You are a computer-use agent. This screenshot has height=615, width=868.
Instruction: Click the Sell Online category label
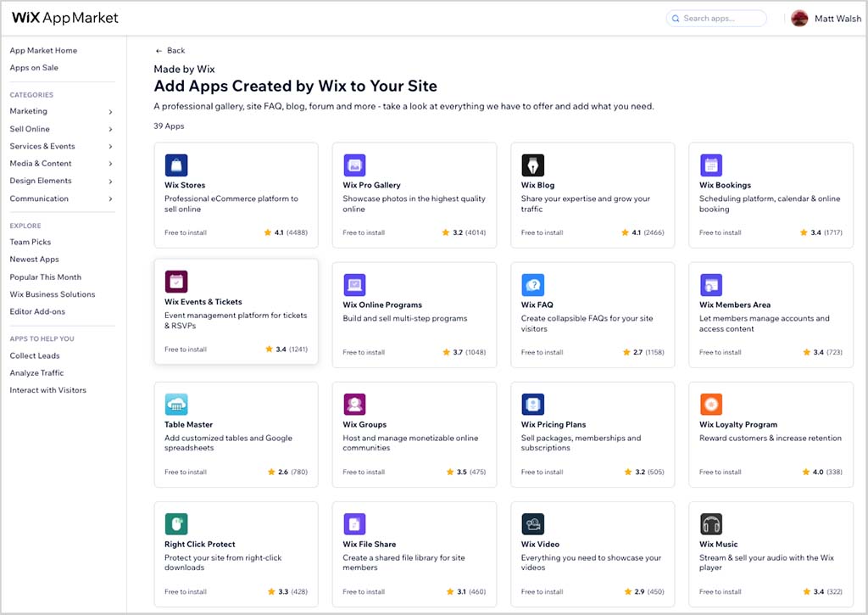tap(30, 129)
